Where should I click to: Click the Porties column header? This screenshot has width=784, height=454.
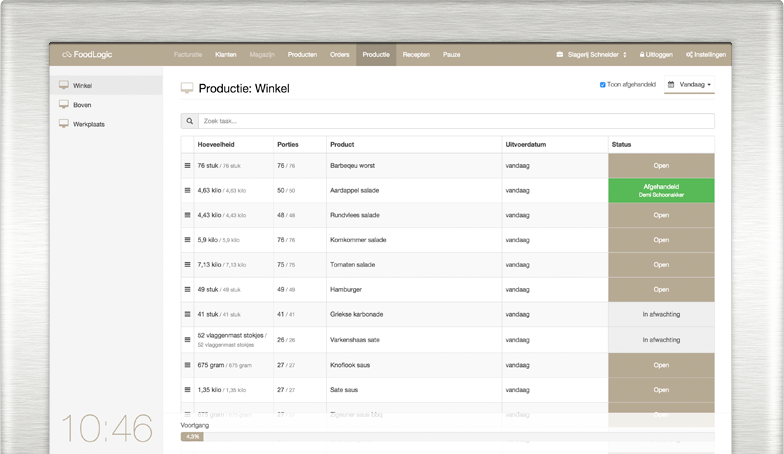click(x=288, y=144)
